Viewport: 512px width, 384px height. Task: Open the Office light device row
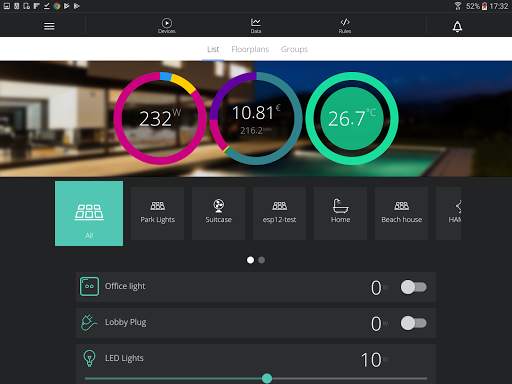point(256,287)
